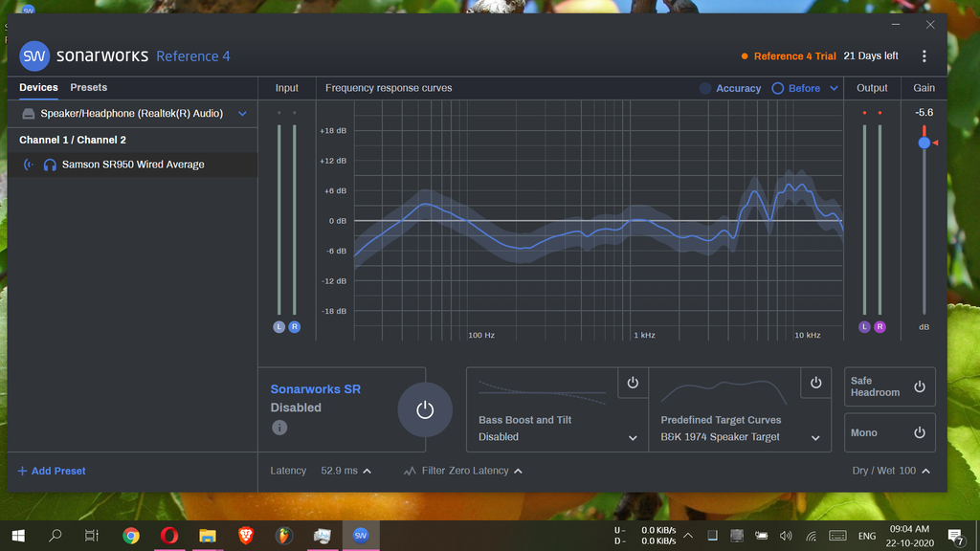Click the plus icon beside Add Preset

point(23,471)
